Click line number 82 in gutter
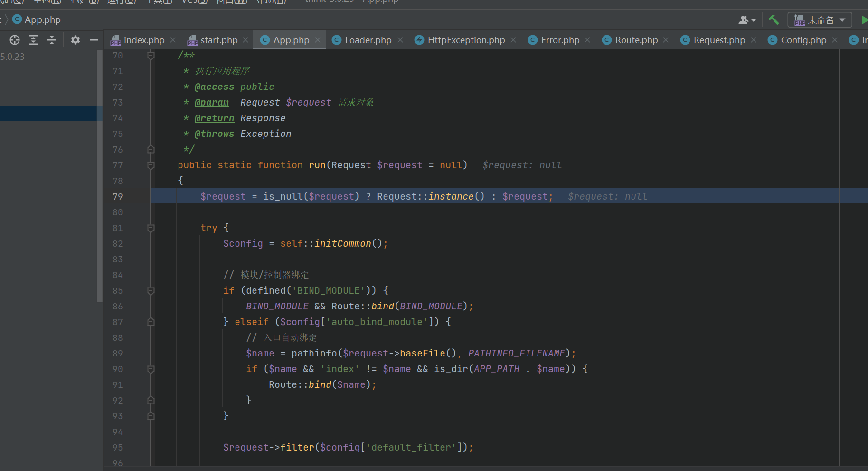This screenshot has width=868, height=471. click(118, 243)
